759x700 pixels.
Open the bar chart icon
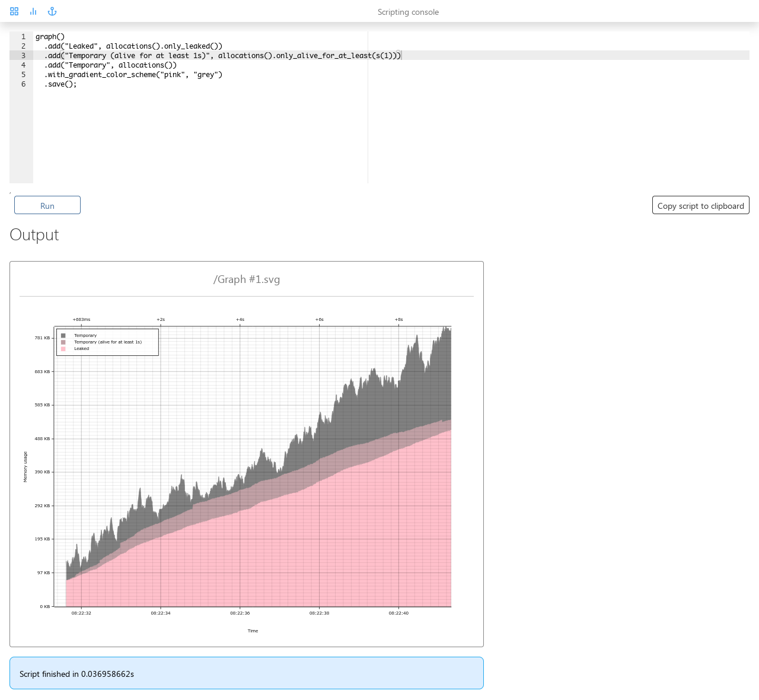(x=33, y=11)
